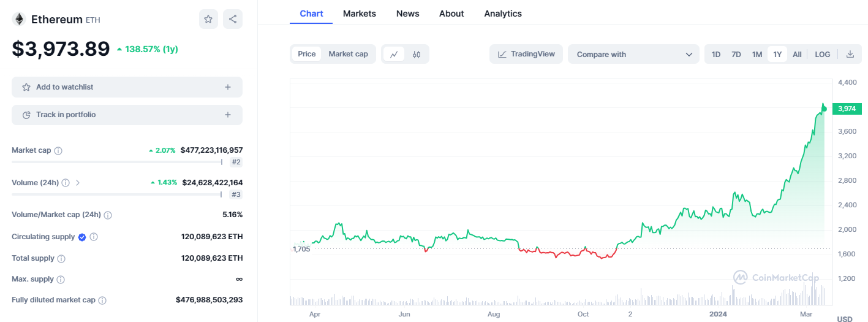
Task: Click the Ethereum logo icon
Action: [x=19, y=19]
